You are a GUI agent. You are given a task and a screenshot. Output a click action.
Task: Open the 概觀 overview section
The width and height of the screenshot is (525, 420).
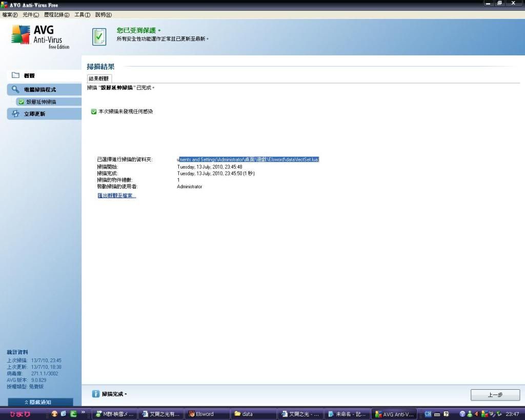click(44, 75)
